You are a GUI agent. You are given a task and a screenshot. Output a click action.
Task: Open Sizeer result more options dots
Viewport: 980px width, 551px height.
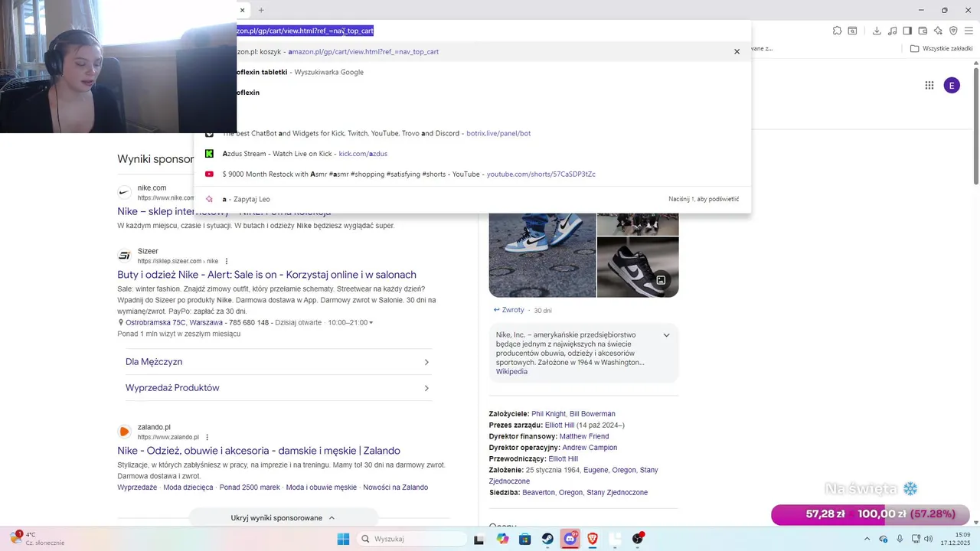(x=226, y=261)
